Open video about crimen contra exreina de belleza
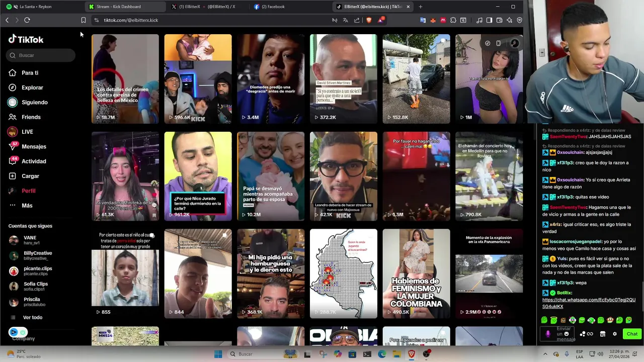The width and height of the screenshot is (644, 362). [125, 78]
